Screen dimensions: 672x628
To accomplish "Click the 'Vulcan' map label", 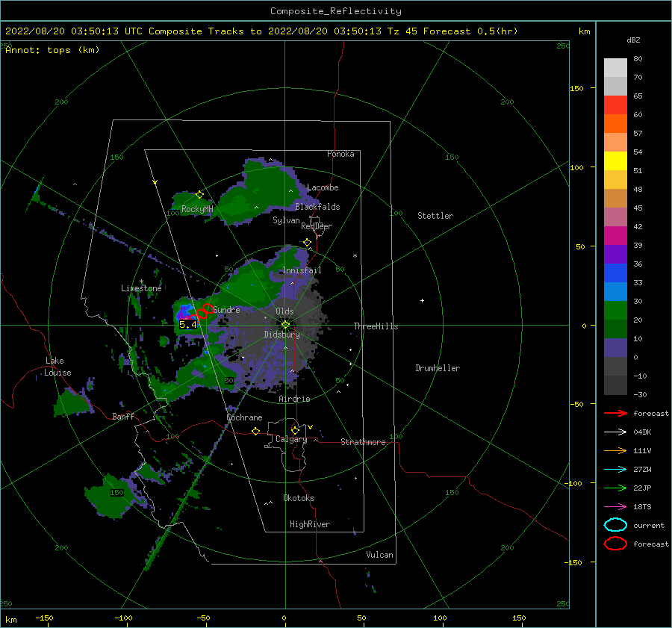I will [x=379, y=555].
